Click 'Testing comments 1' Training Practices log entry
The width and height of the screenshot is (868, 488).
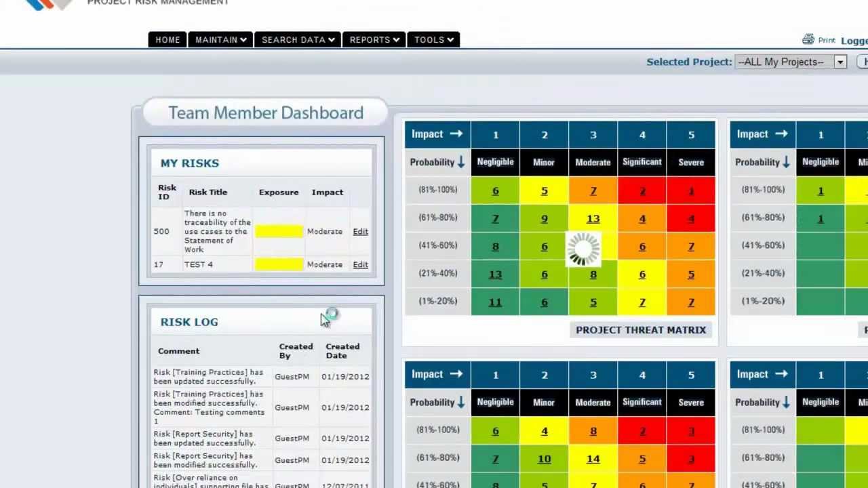[209, 407]
